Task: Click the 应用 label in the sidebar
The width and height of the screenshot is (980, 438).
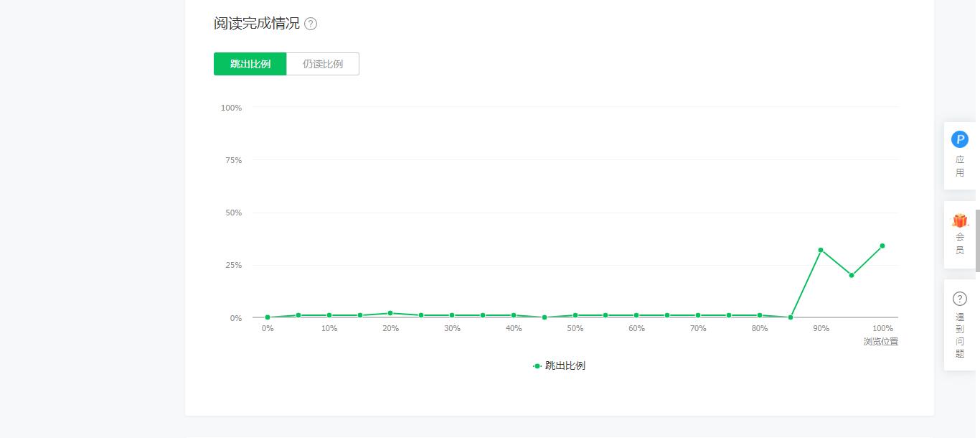Action: 959,166
